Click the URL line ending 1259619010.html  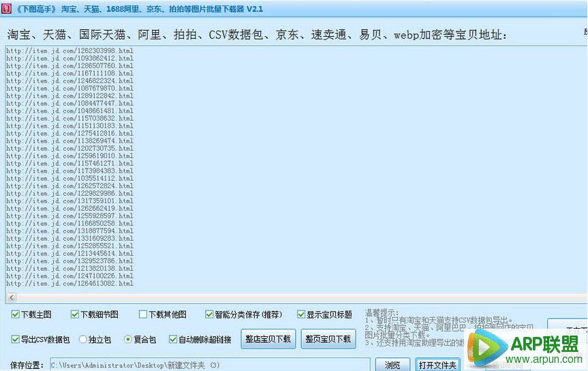[x=69, y=156]
